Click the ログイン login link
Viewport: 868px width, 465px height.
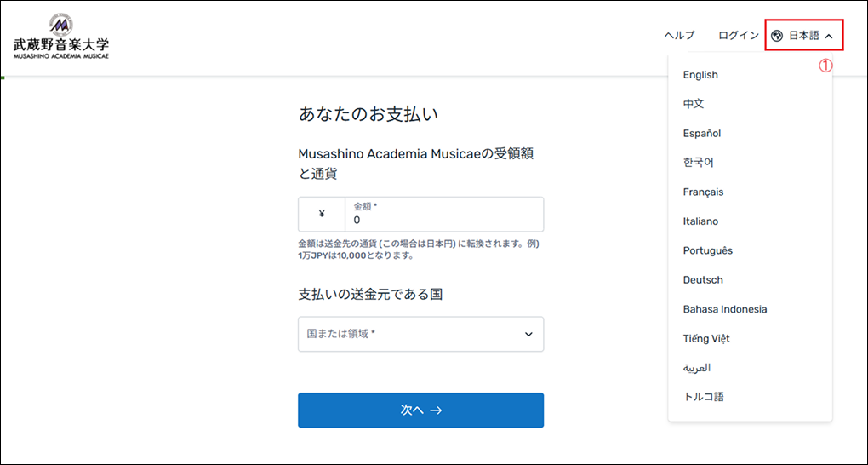[738, 36]
